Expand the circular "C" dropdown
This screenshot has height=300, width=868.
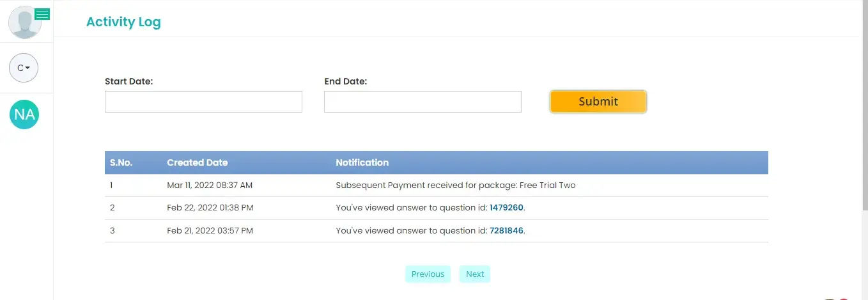click(x=24, y=67)
